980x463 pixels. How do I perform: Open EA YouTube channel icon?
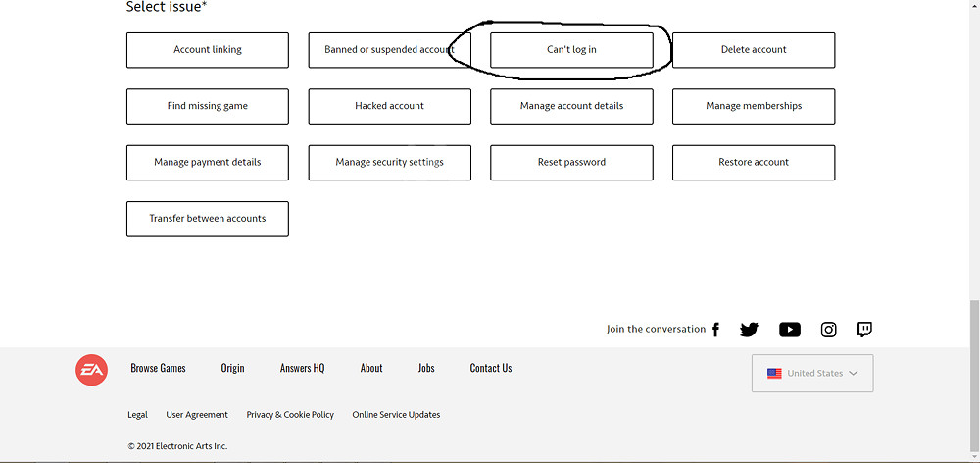(789, 330)
